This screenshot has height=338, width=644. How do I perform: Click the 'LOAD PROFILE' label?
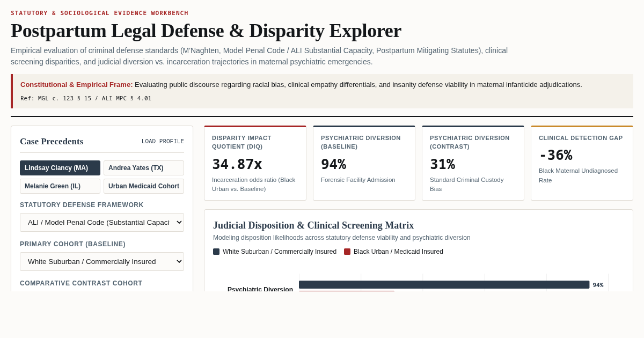tap(163, 142)
